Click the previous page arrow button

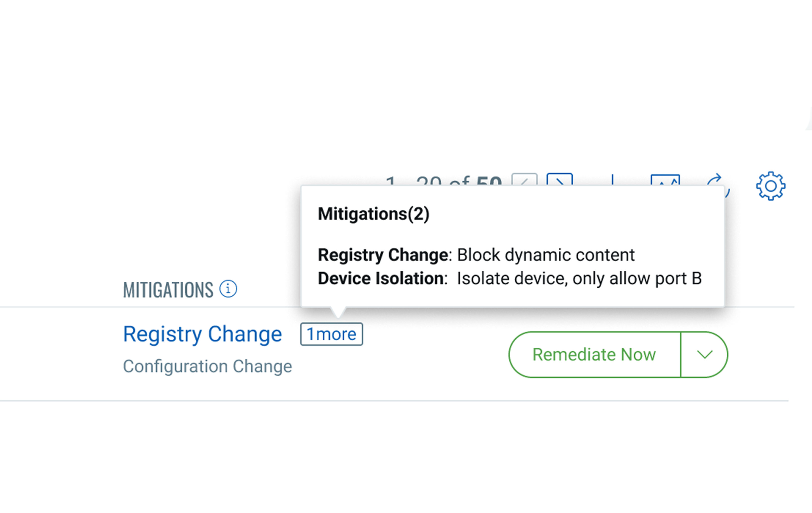[x=524, y=179]
